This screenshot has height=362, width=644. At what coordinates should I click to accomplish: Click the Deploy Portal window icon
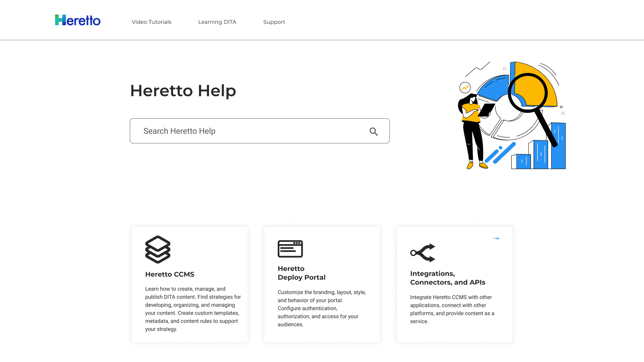290,249
